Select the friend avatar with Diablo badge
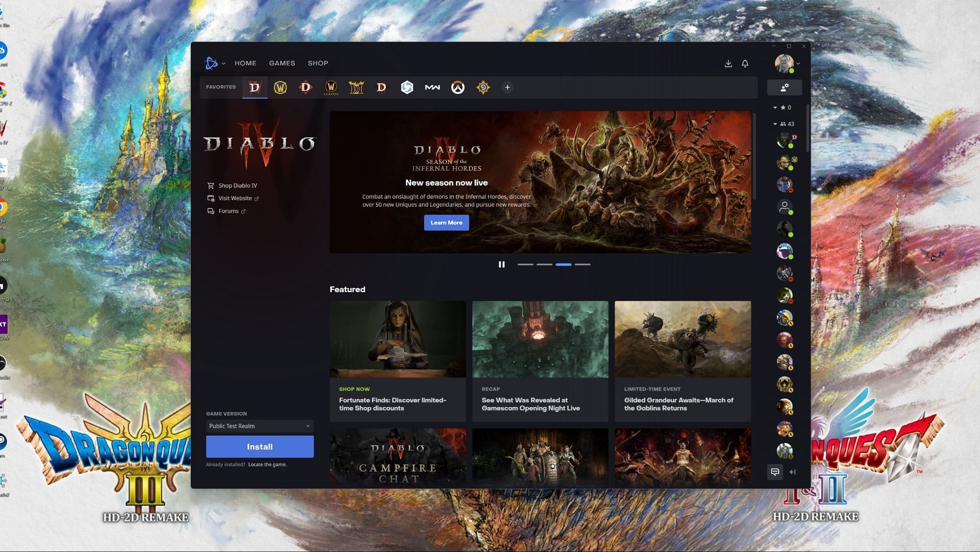This screenshot has height=552, width=980. click(x=785, y=140)
